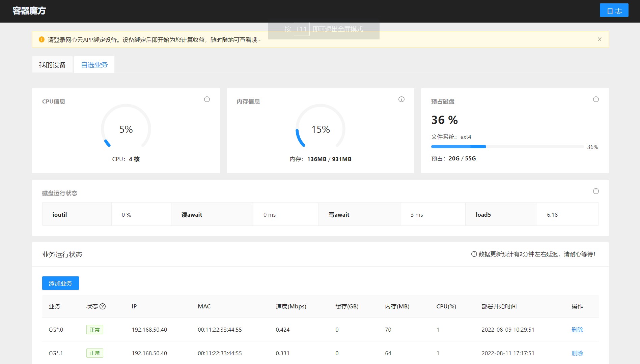Screen dimensions: 640x364
Task: Click the MAC column header
Action: click(x=204, y=306)
